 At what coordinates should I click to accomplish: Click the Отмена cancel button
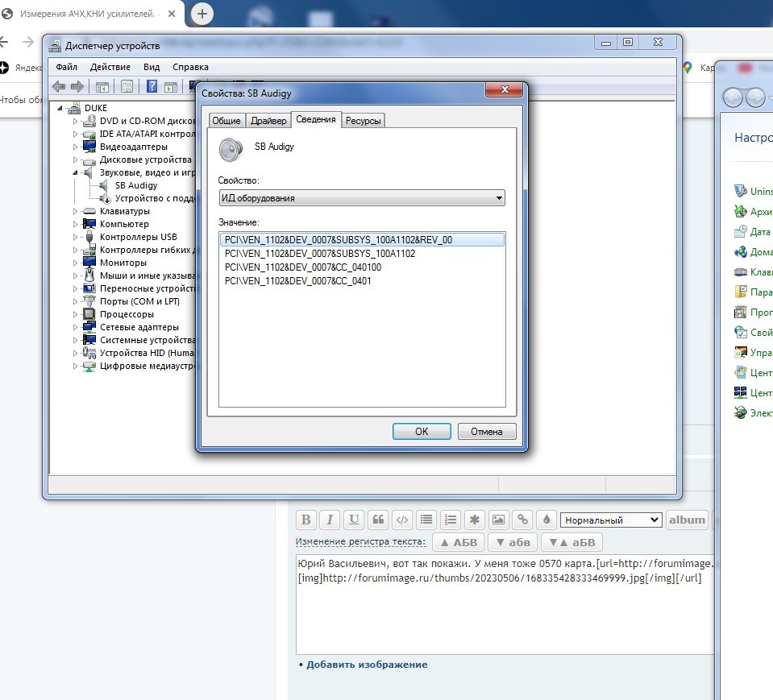pos(486,432)
